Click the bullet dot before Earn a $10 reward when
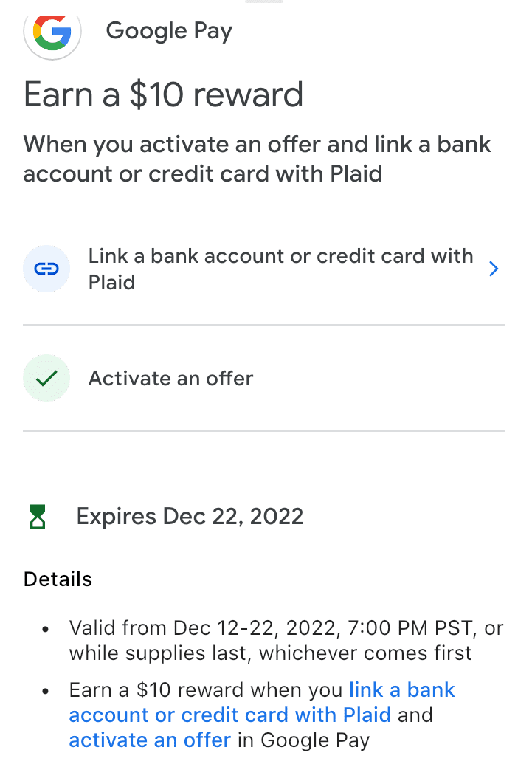532x767 pixels. [46, 692]
